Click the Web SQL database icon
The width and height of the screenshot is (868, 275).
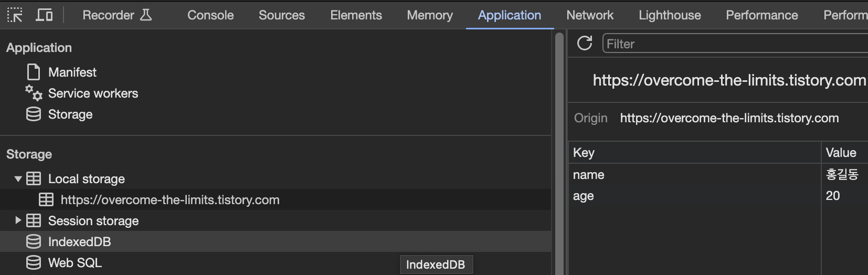(34, 262)
